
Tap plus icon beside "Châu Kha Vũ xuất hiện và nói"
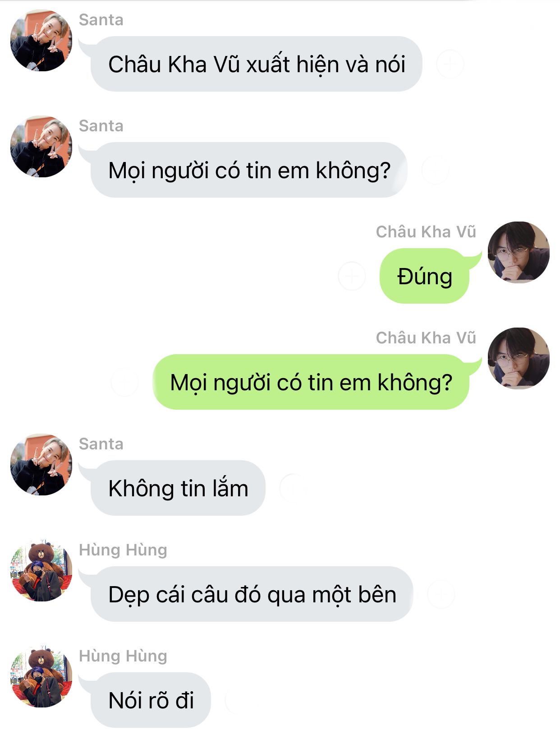[x=450, y=64]
